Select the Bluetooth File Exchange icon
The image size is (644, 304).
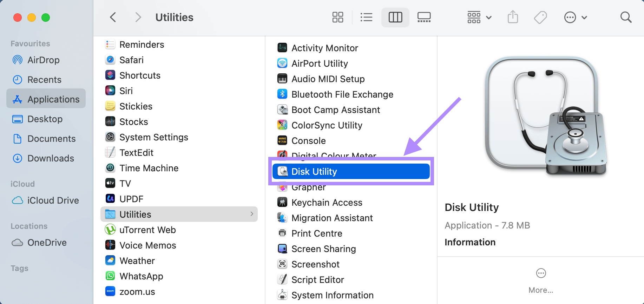pyautogui.click(x=282, y=94)
